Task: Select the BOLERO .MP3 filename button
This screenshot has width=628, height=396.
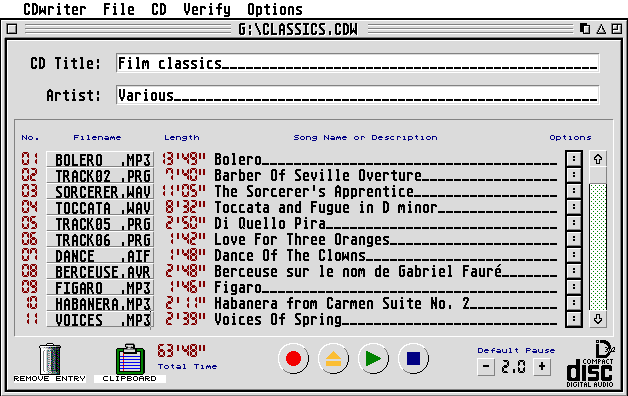Action: tap(100, 159)
